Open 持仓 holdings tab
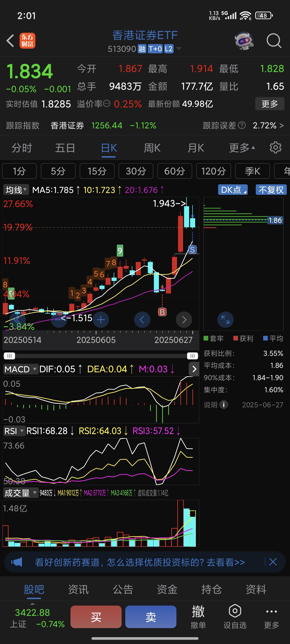Viewport: 290px width, 644px height. click(212, 589)
